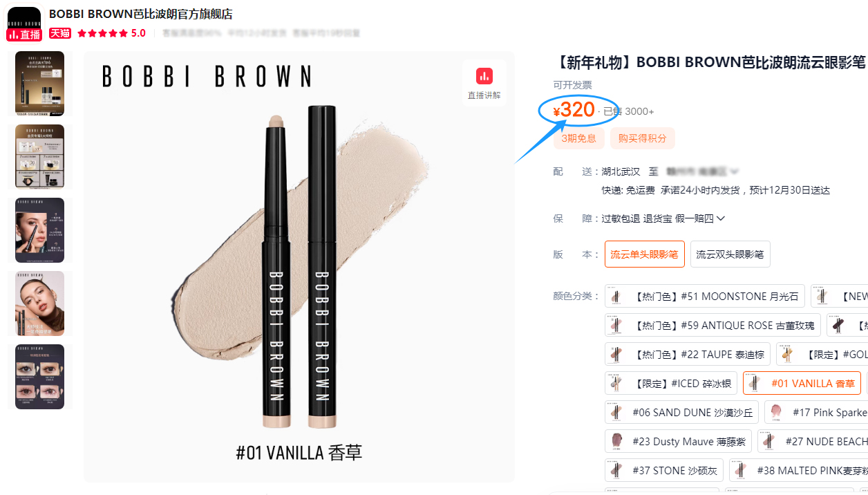Click the 3期免息 installment tag

point(579,138)
